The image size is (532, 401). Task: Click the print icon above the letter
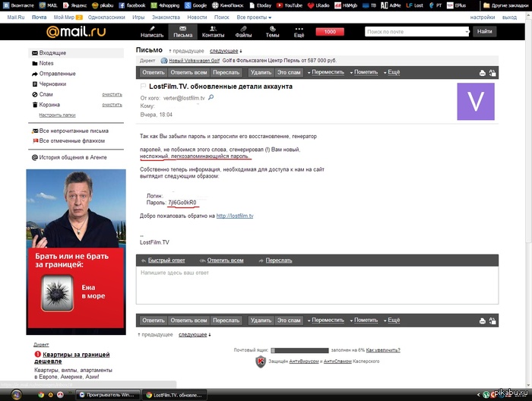click(x=482, y=73)
